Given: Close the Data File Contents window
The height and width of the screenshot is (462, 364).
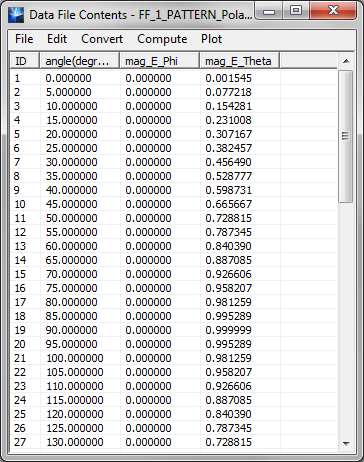Looking at the screenshot, I should [333, 11].
